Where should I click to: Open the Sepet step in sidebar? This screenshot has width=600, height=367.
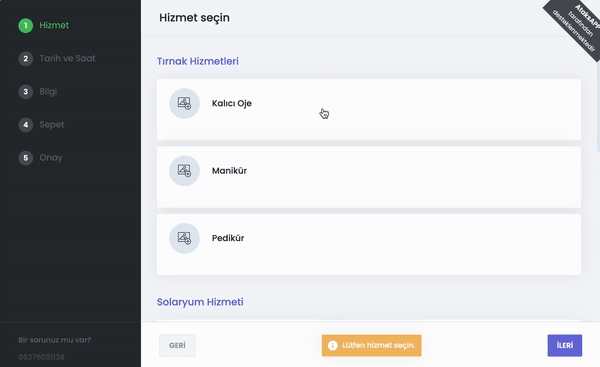click(x=52, y=125)
